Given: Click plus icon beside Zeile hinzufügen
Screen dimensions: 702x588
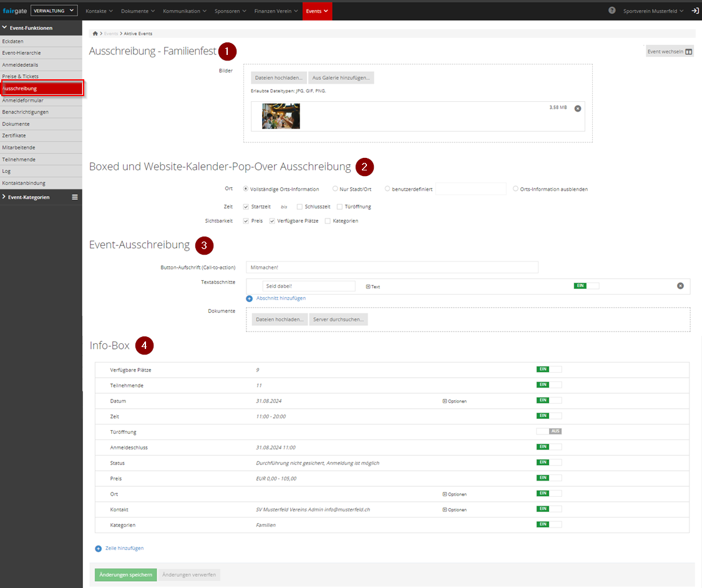Looking at the screenshot, I should (x=98, y=548).
